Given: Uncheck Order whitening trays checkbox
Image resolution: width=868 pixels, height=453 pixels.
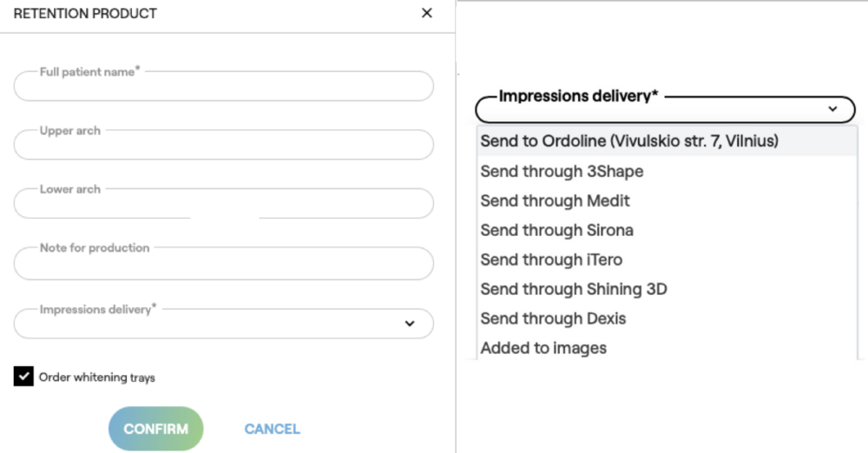Looking at the screenshot, I should (23, 377).
